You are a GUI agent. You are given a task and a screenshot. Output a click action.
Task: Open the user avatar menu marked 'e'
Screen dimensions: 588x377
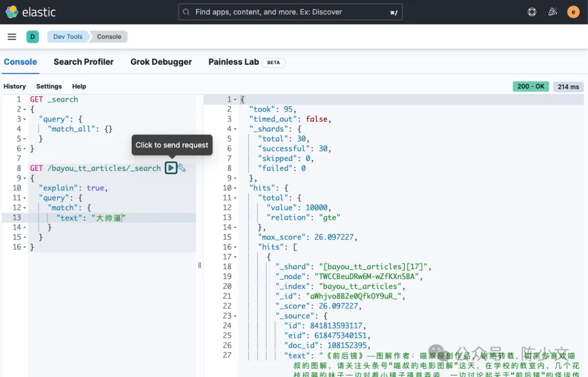[x=573, y=11]
